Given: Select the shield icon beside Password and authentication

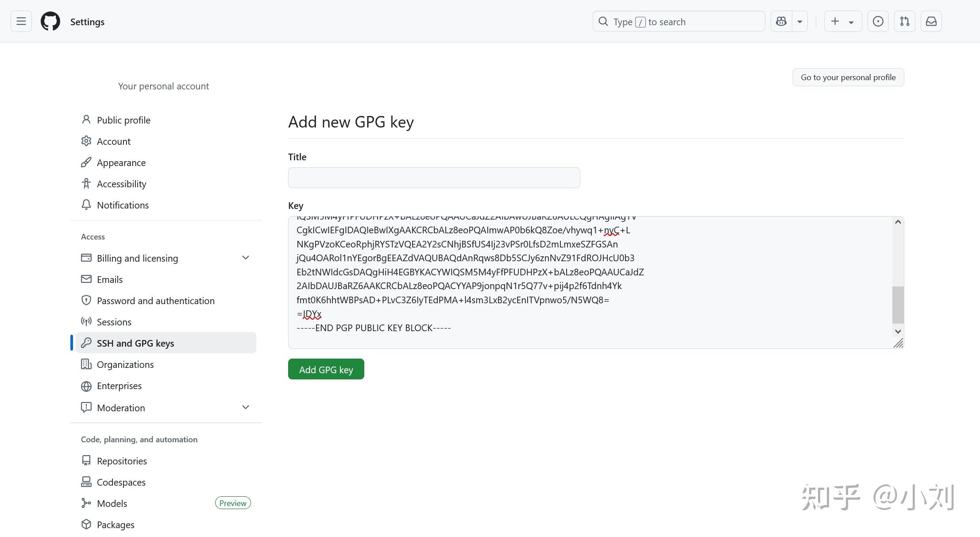Looking at the screenshot, I should (86, 300).
